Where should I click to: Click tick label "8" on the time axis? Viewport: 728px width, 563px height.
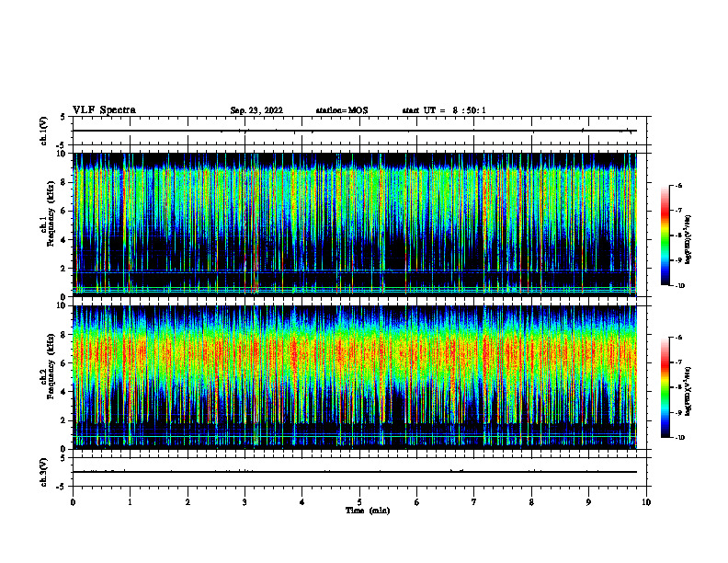[x=531, y=502]
